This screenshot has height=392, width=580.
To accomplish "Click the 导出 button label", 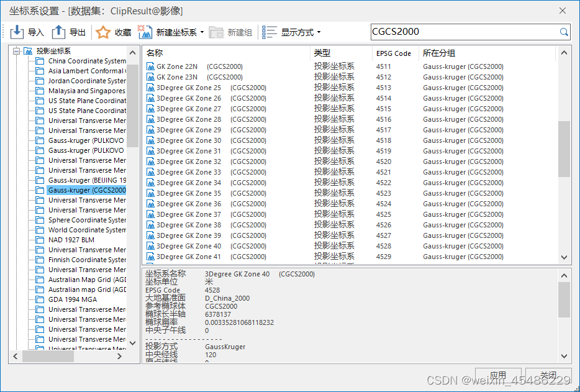I will tap(78, 32).
